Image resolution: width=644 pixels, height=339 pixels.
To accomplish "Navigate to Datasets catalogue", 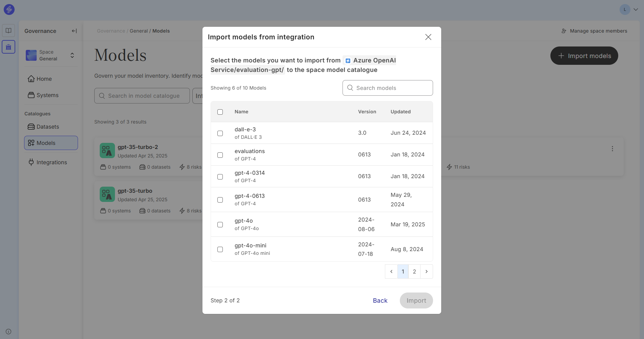I will 47,127.
